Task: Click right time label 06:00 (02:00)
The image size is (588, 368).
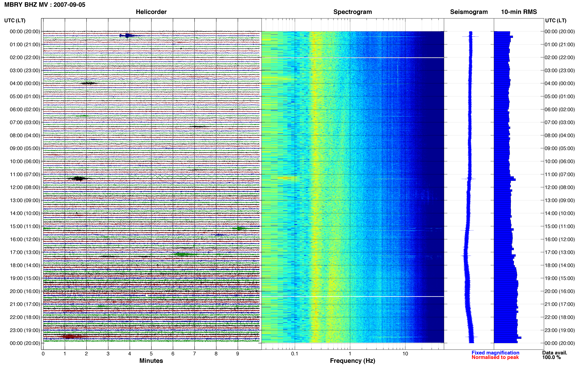Action: pos(560,110)
